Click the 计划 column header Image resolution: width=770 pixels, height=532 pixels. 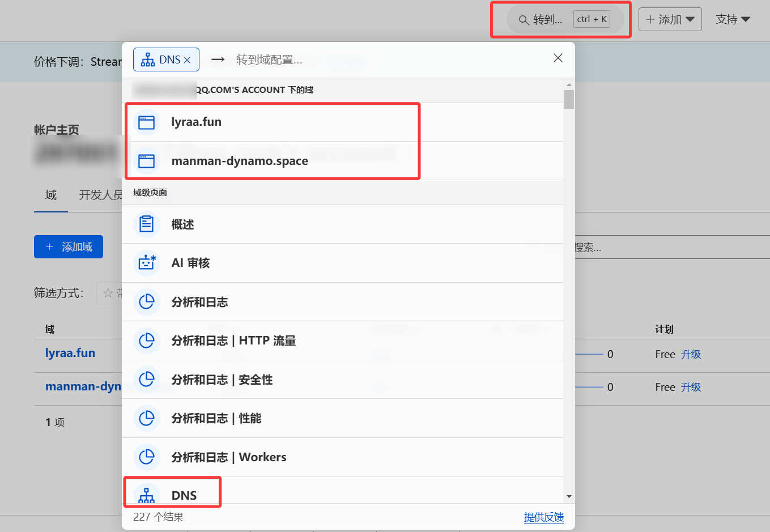pyautogui.click(x=664, y=329)
